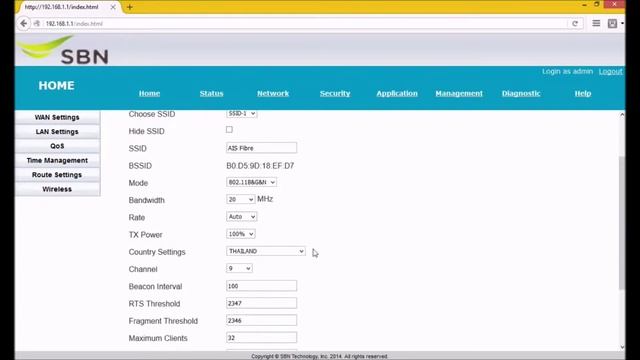Image resolution: width=640 pixels, height=360 pixels.
Task: Open the Channel dropdown
Action: (x=239, y=268)
